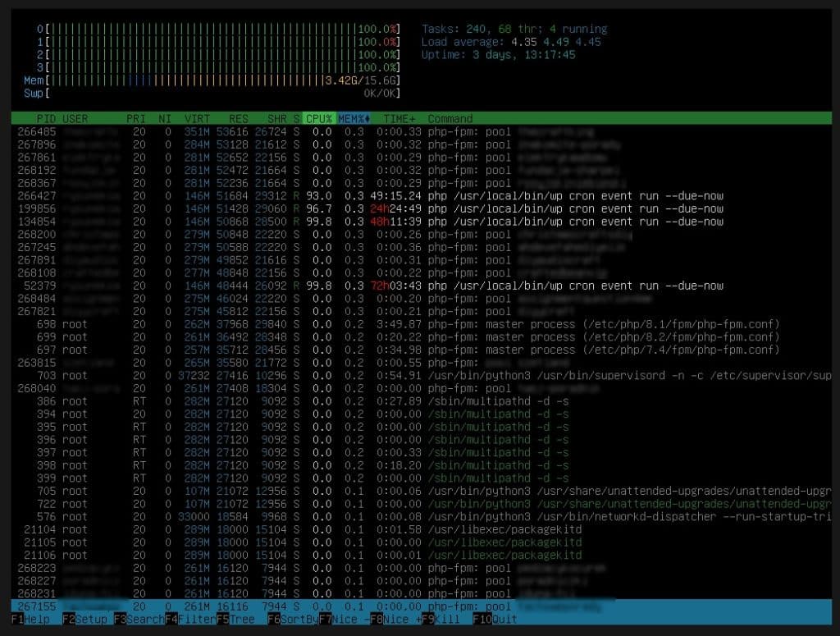Click the CPU 3 usage meter bar
Viewport: 840px width, 636px height.
[218, 67]
